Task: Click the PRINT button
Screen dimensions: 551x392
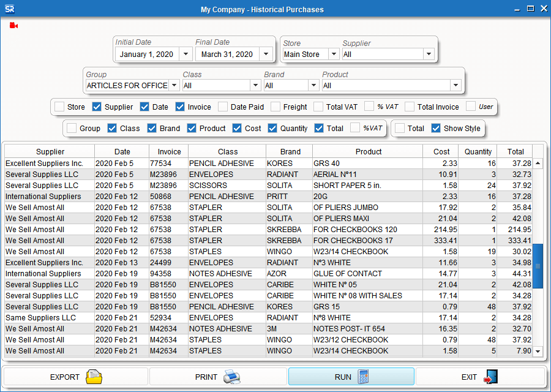Action: 218,377
